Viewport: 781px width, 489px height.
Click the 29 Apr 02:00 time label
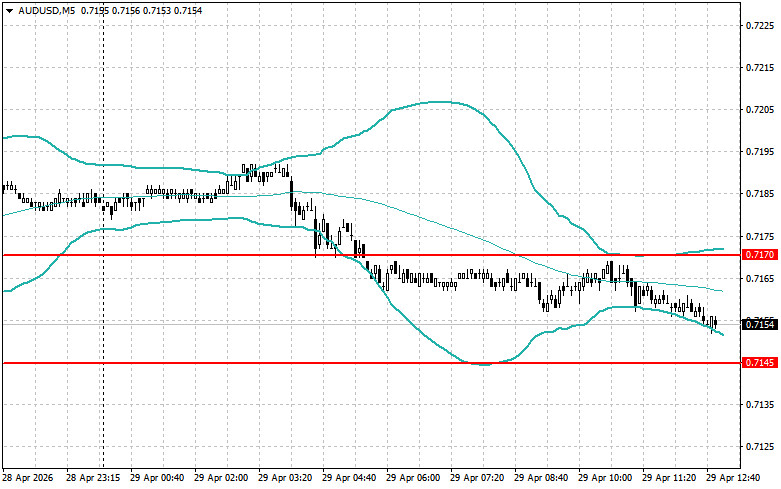click(221, 478)
